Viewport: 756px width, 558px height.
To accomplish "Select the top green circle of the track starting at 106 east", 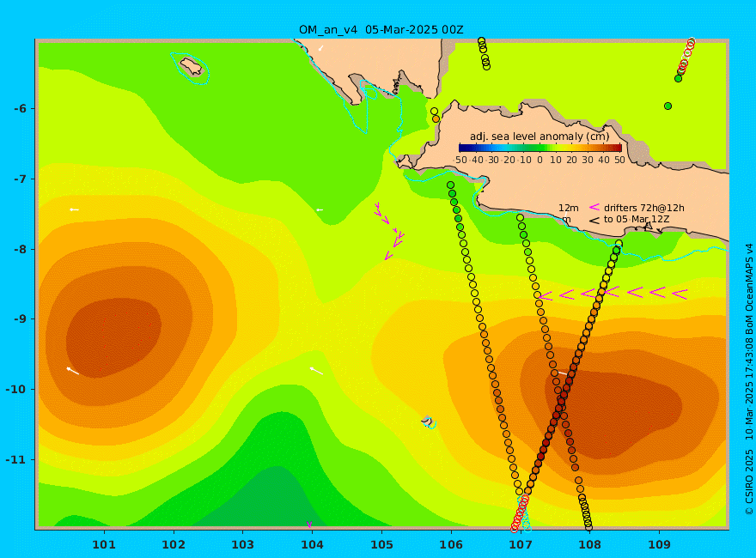I will (450, 185).
